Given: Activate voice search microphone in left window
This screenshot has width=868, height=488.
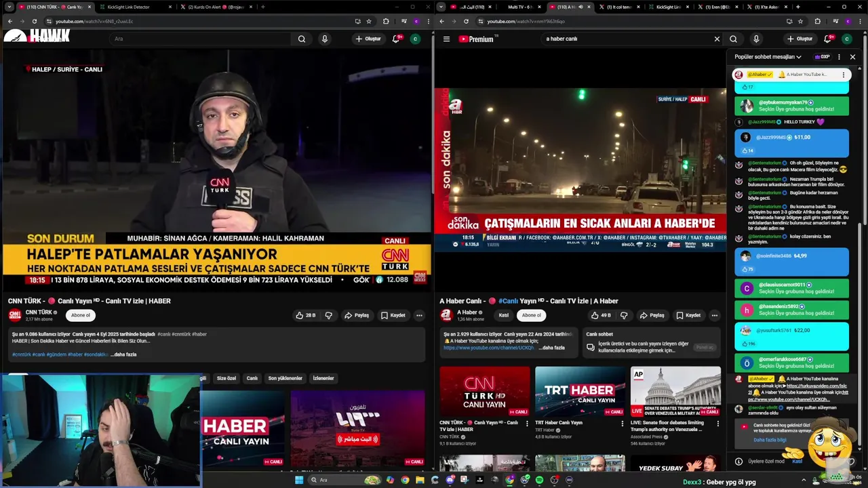Looking at the screenshot, I should pos(325,39).
